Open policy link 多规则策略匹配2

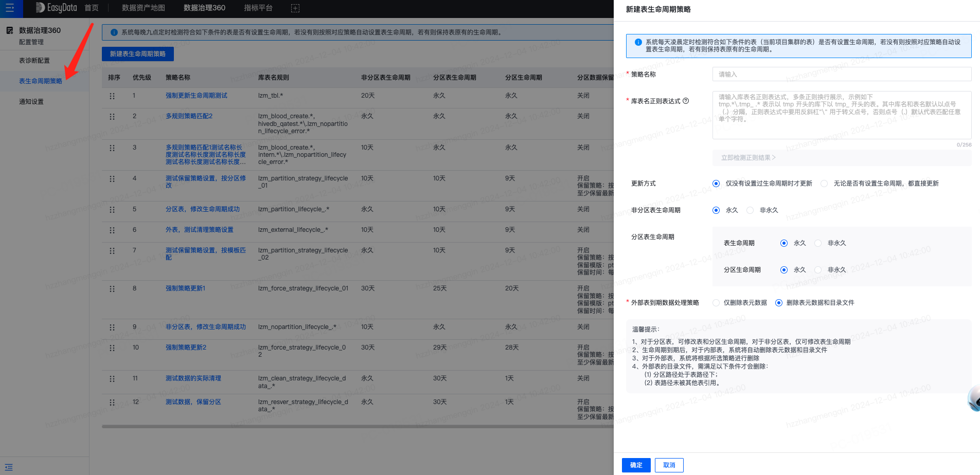(x=189, y=116)
